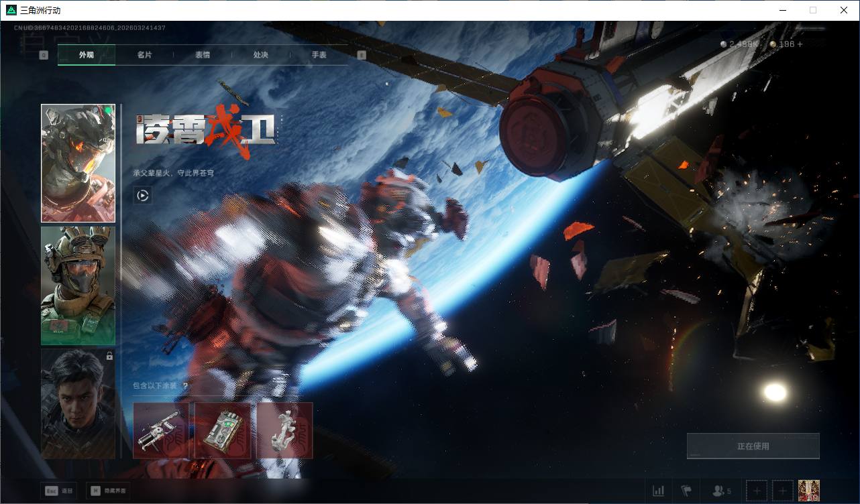Select the included green-lit case item

point(223,430)
